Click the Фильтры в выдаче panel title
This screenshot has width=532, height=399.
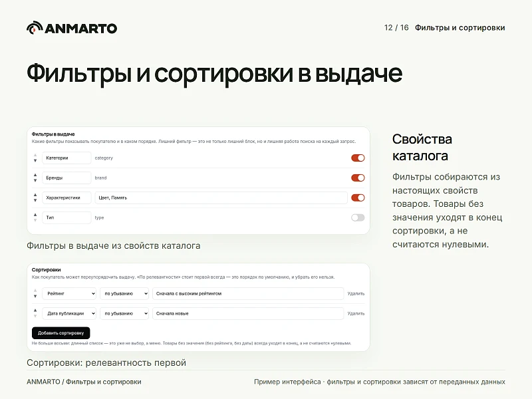tap(53, 134)
